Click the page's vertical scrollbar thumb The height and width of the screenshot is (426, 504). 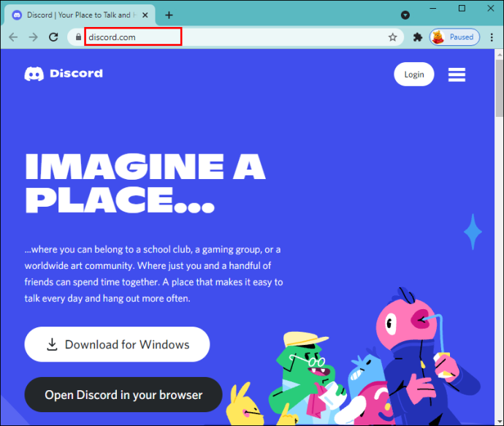(499, 88)
